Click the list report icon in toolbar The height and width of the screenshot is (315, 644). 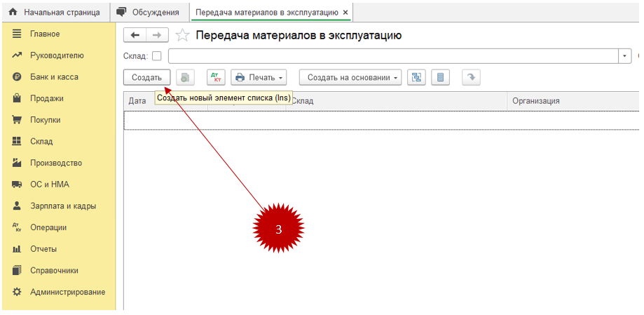[440, 77]
